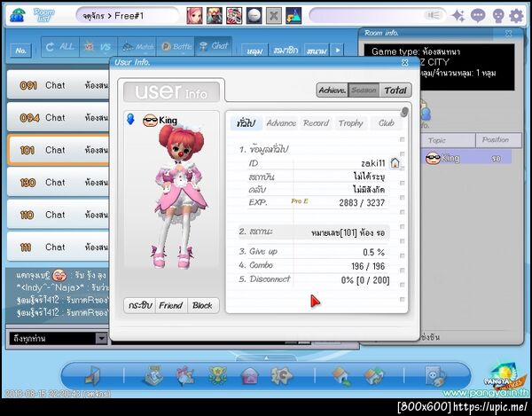This screenshot has height=416, width=532.
Task: Open the striped-hat mascot item icon
Action: tap(234, 15)
